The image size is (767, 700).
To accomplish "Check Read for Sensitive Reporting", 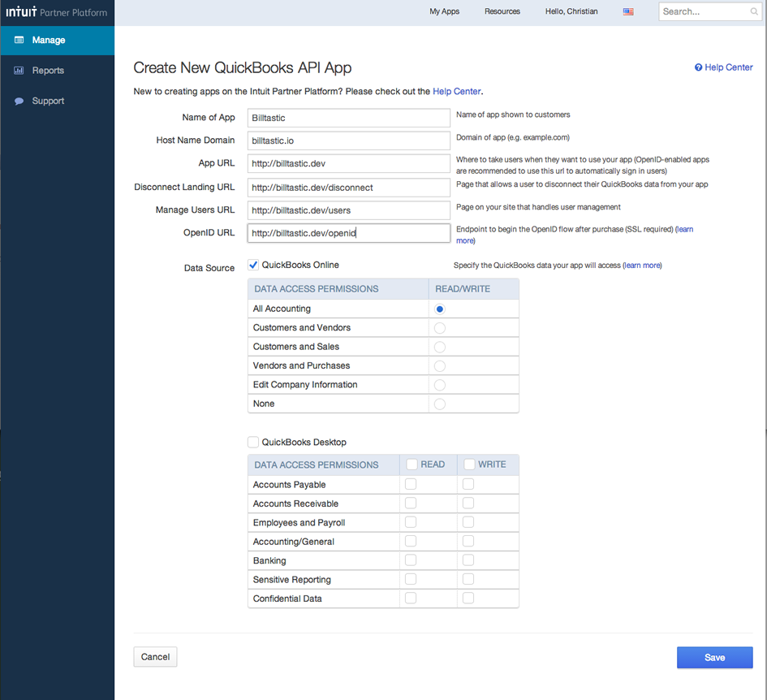I will (x=411, y=579).
